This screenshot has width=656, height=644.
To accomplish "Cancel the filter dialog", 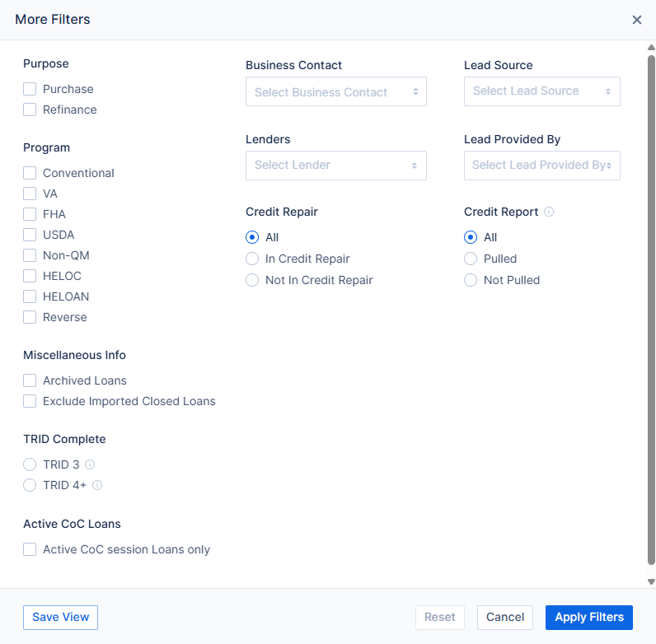I will pos(505,618).
